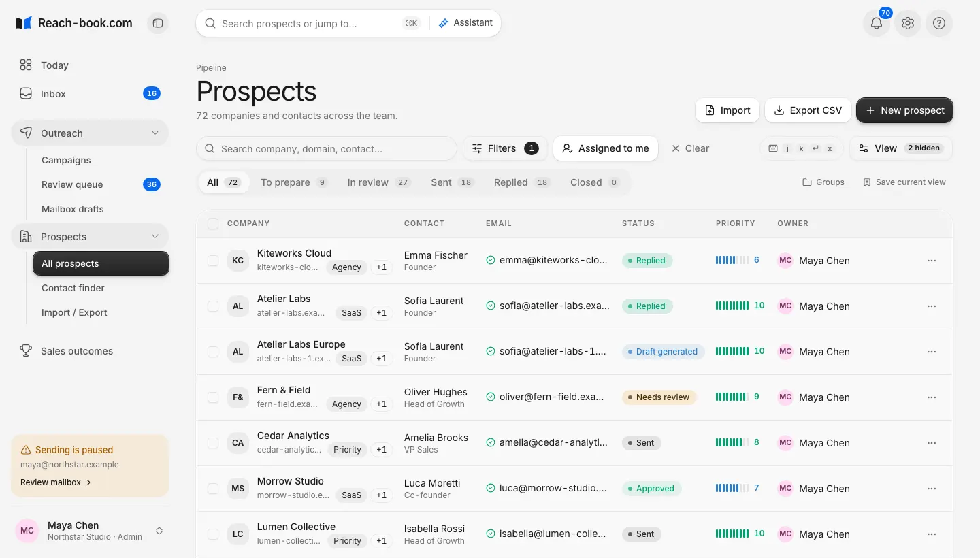Screen dimensions: 980x558
Task: Open row actions for Cedar Analytics
Action: [932, 443]
